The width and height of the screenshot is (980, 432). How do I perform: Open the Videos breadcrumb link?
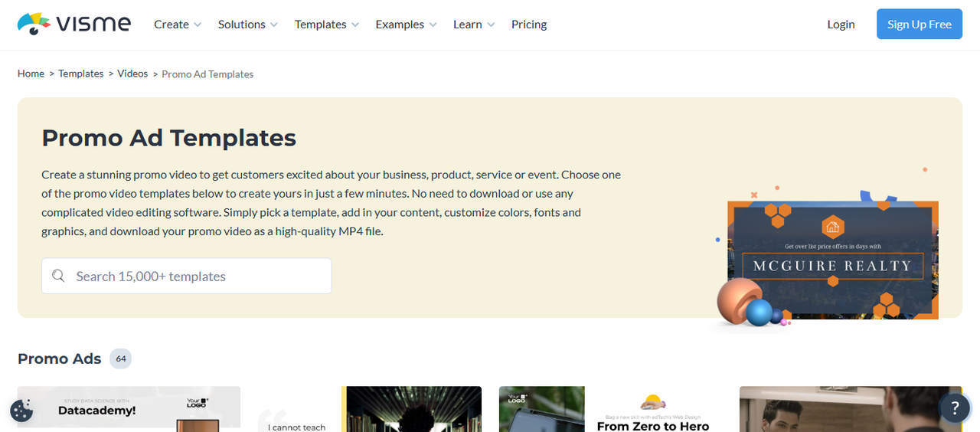click(x=132, y=74)
